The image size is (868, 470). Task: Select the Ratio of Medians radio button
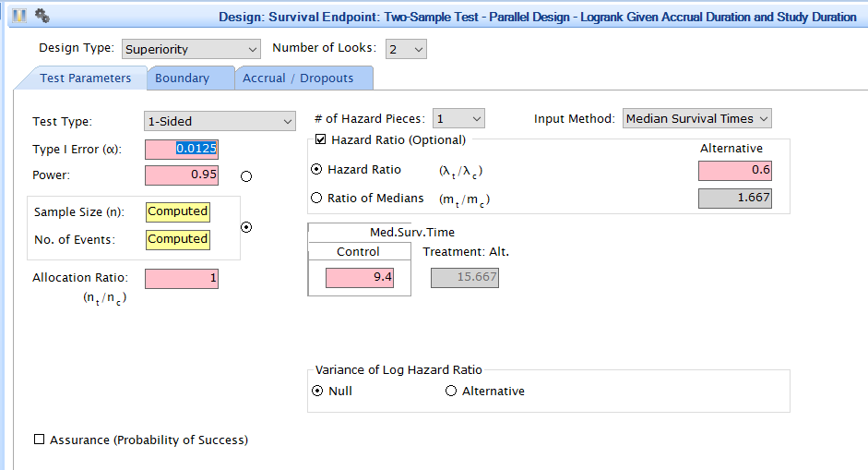[x=317, y=198]
